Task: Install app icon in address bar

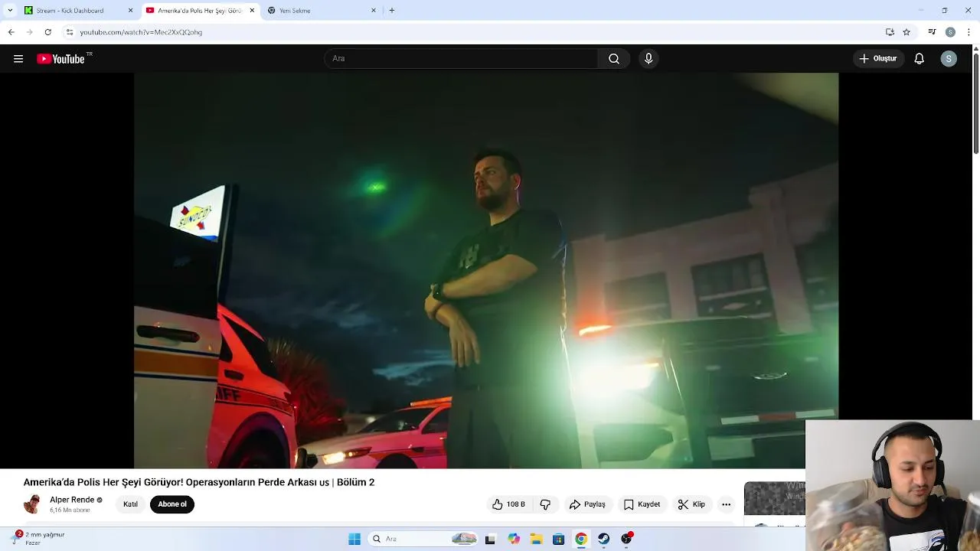Action: click(x=890, y=32)
